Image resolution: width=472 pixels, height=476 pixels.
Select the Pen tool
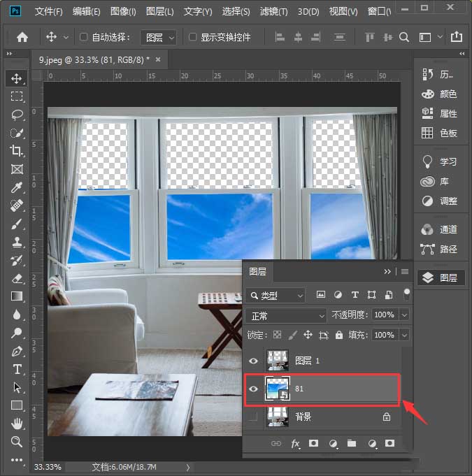[16, 351]
